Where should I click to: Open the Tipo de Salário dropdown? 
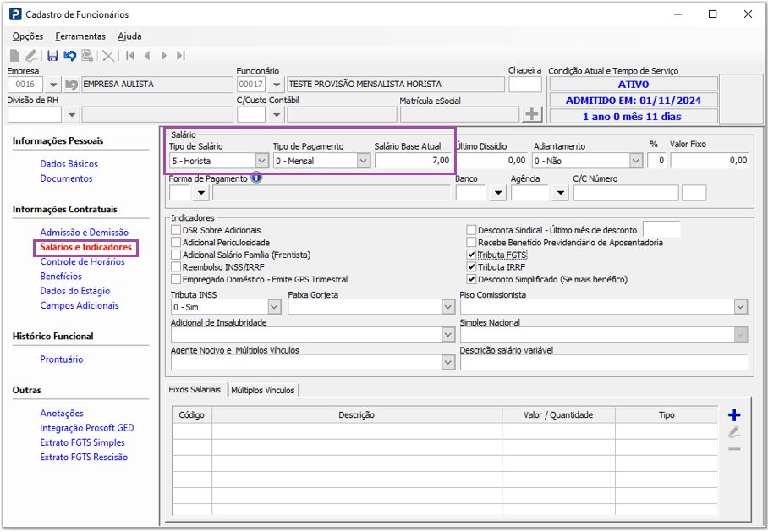261,161
